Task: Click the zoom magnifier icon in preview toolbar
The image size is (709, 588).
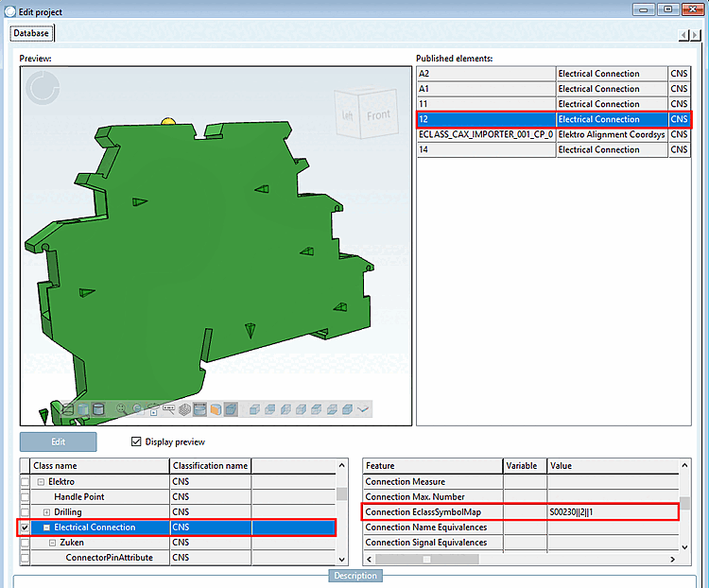Action: (x=122, y=409)
